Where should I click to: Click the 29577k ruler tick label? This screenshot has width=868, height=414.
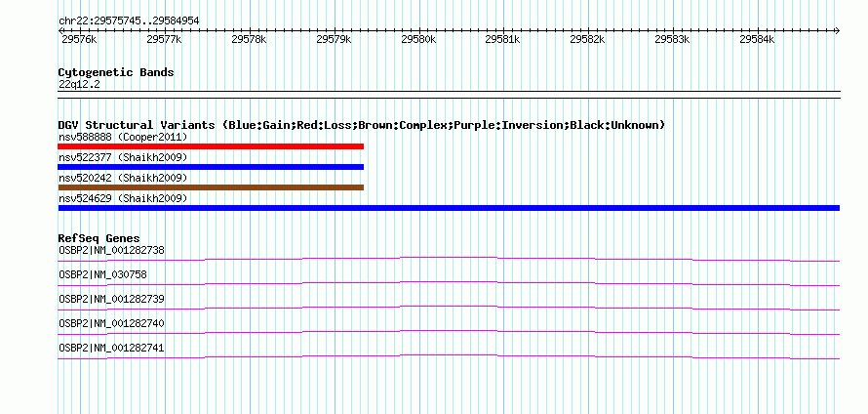[x=164, y=39]
